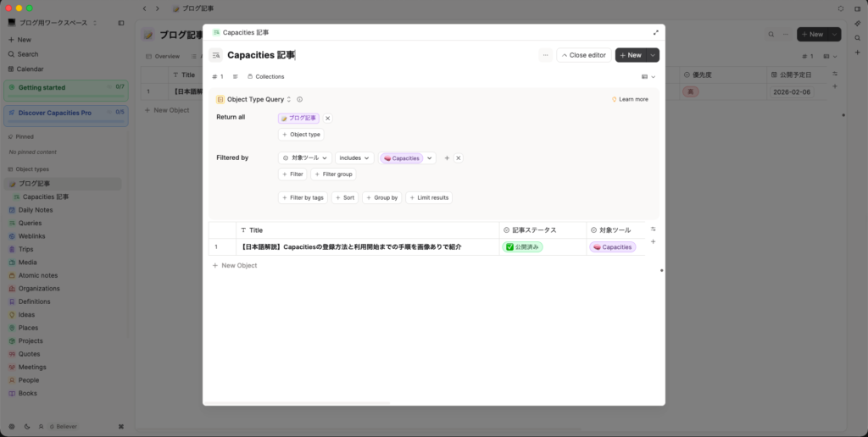The height and width of the screenshot is (437, 868).
Task: Create a new object with the modal New button
Action: [x=631, y=55]
